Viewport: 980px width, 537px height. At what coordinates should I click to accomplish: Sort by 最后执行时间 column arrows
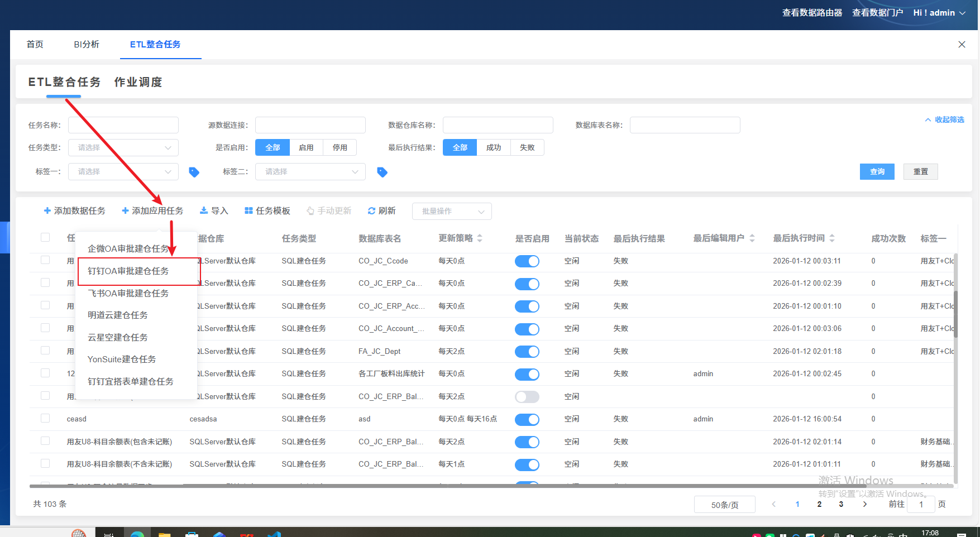tap(832, 238)
